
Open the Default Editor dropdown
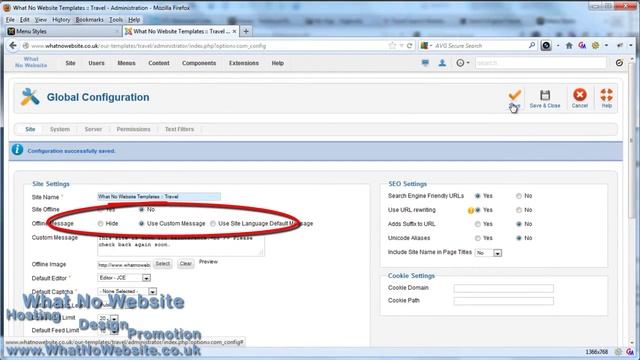pos(124,278)
